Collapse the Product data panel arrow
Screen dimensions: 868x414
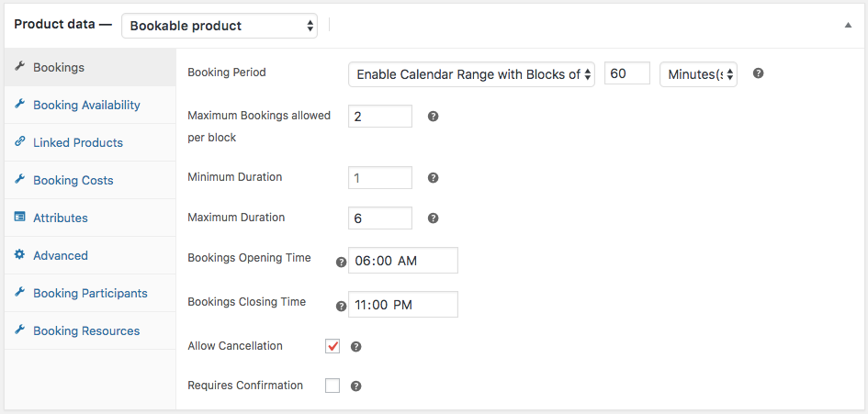(848, 25)
